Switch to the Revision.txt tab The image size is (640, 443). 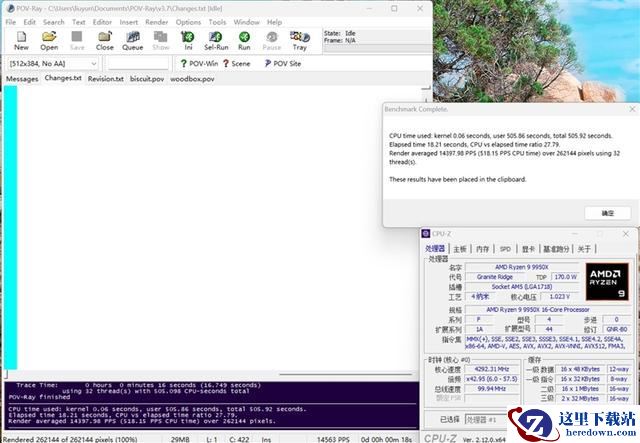click(x=106, y=79)
